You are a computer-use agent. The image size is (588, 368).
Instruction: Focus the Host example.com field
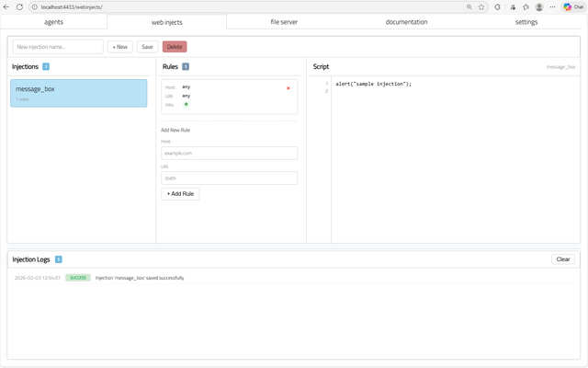[x=229, y=154]
